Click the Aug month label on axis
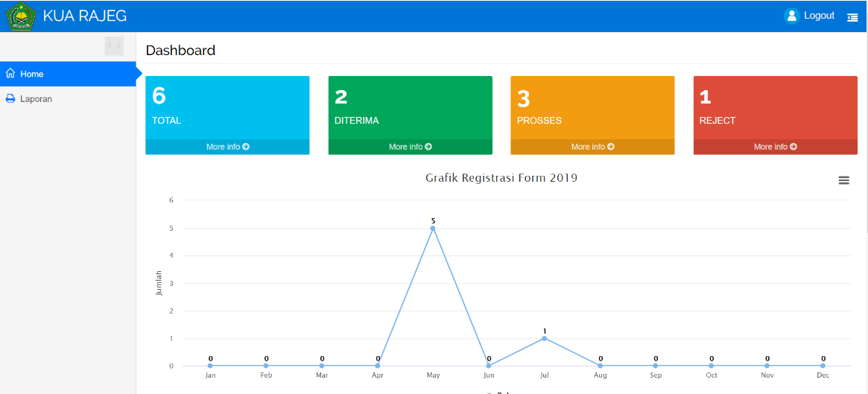 [x=600, y=375]
